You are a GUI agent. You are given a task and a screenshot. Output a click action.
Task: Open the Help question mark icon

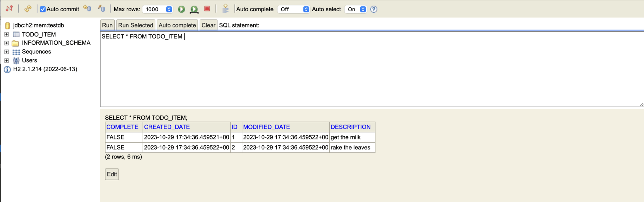[x=374, y=9]
